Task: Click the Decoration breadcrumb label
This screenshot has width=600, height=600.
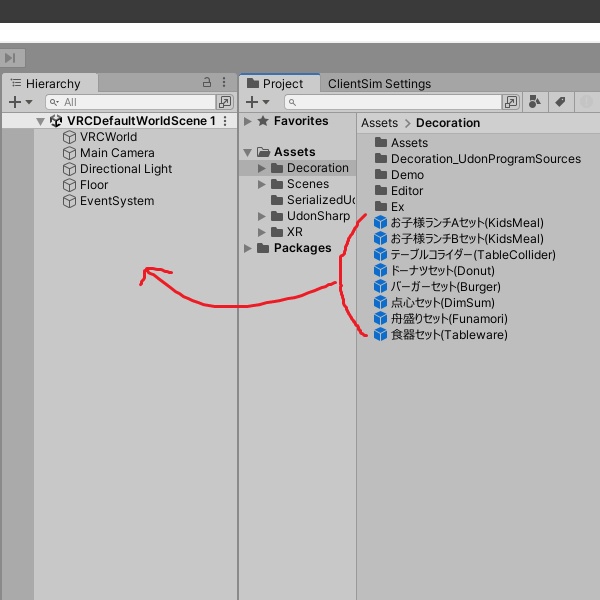Action: click(x=448, y=123)
